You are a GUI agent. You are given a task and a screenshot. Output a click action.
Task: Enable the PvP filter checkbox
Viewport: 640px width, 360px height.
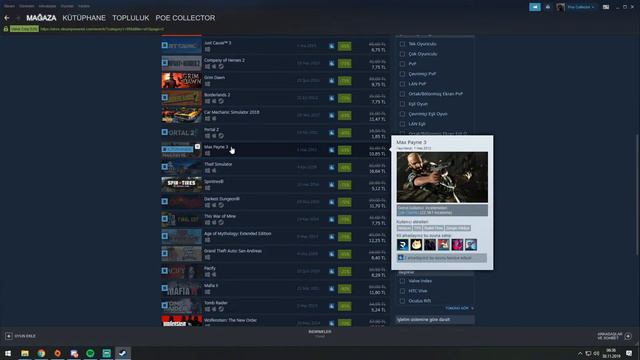click(402, 64)
